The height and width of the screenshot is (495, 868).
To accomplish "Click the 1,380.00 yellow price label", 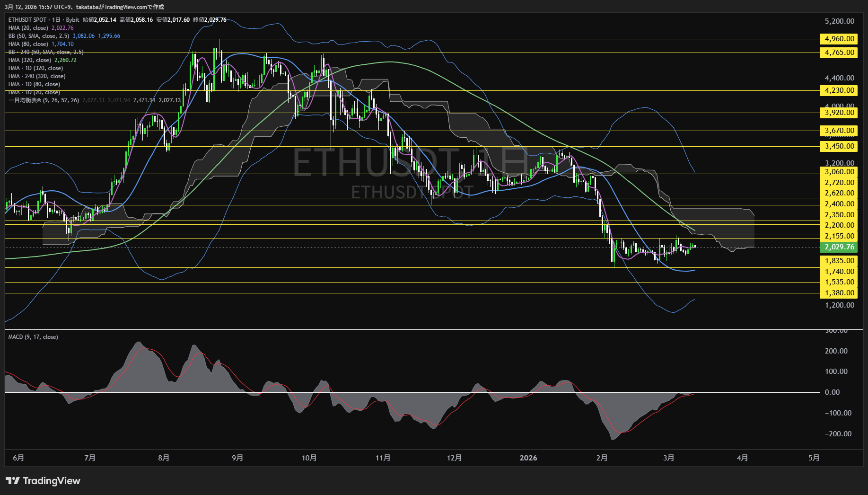I will point(839,293).
